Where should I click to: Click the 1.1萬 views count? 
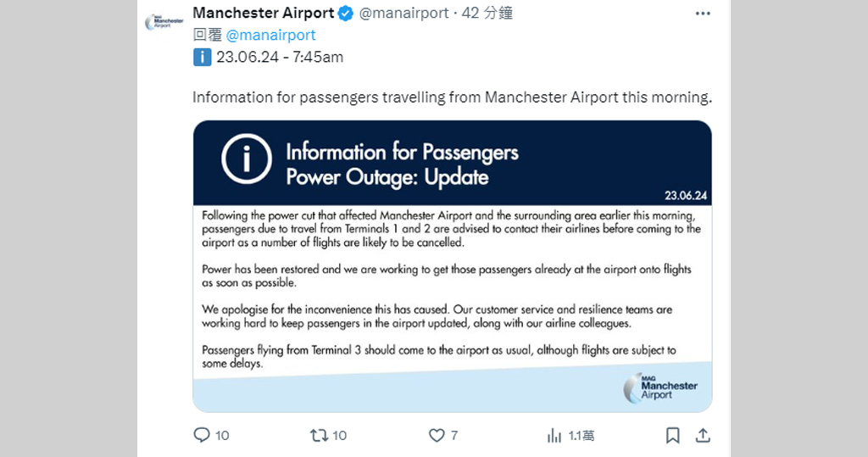coord(581,435)
